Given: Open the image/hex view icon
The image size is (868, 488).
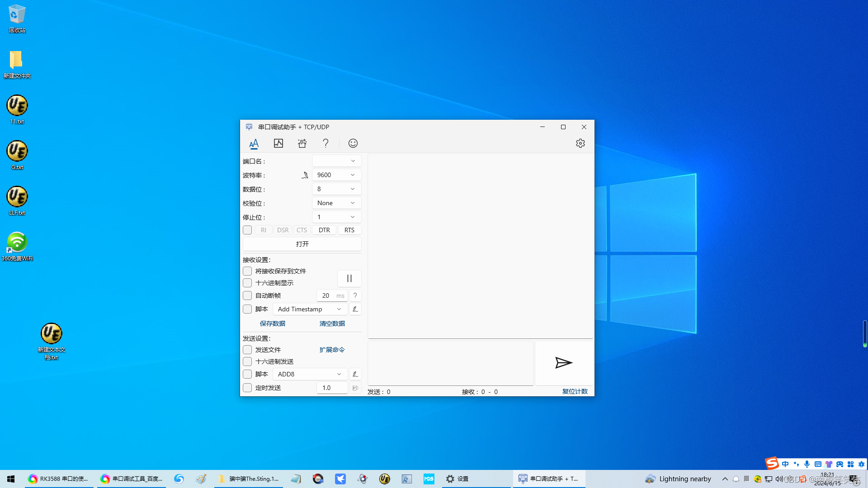Looking at the screenshot, I should [x=278, y=143].
